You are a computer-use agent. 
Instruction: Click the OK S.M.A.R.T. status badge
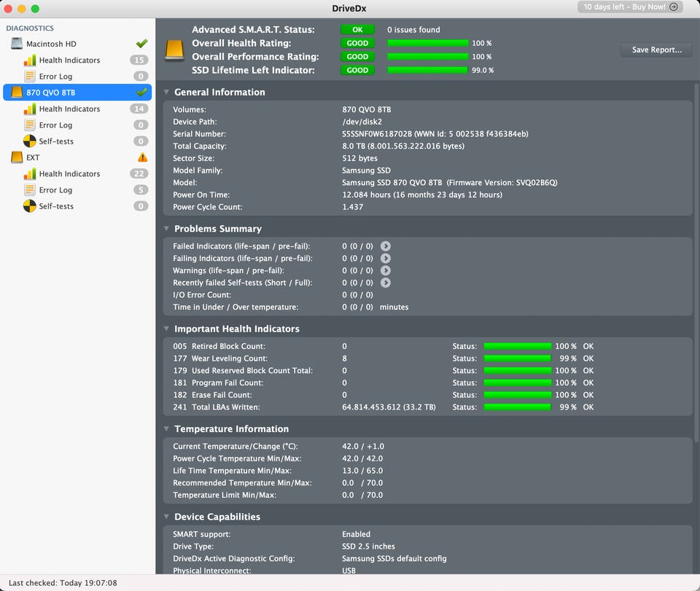coord(357,29)
